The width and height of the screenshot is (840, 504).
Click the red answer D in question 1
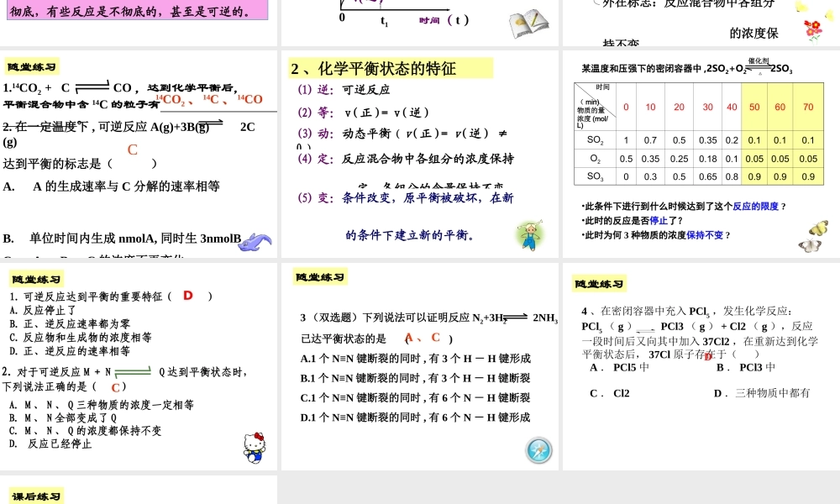[x=187, y=295]
